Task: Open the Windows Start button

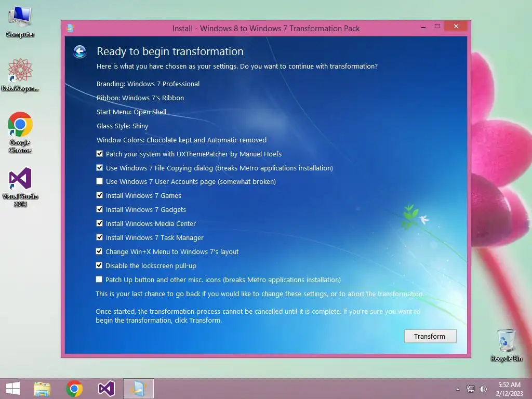Action: click(x=13, y=389)
